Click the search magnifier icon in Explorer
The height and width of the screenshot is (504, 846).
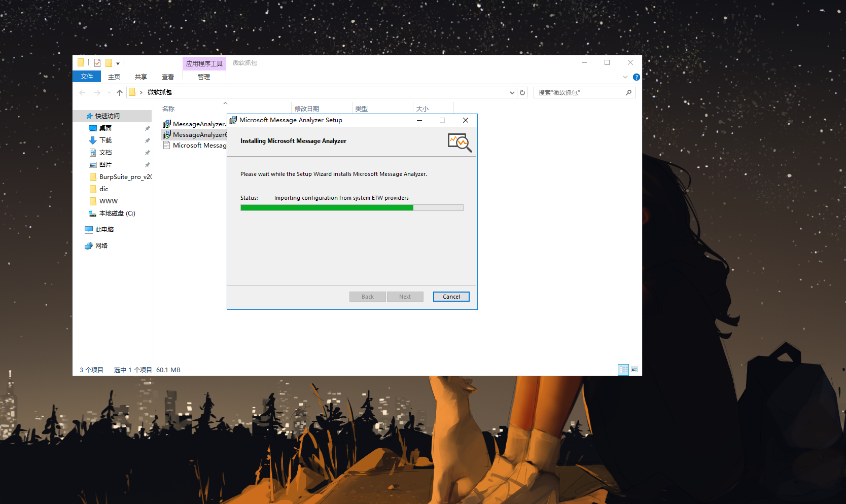pyautogui.click(x=628, y=92)
